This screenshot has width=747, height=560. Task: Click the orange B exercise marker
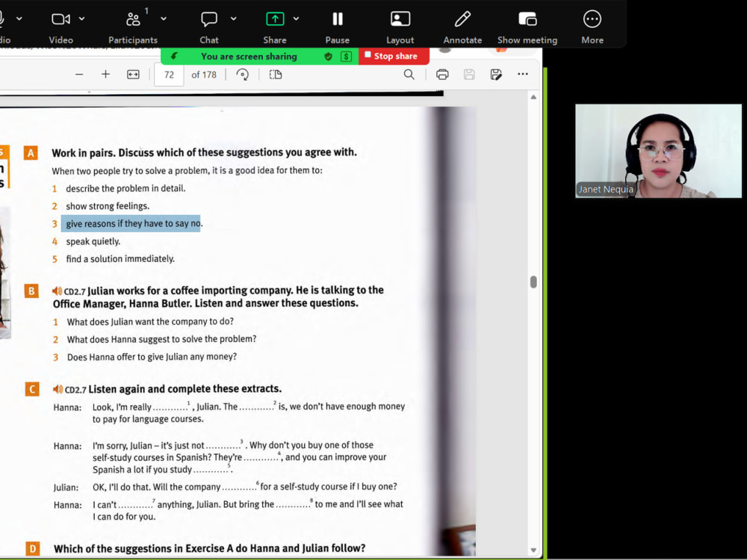(x=31, y=291)
